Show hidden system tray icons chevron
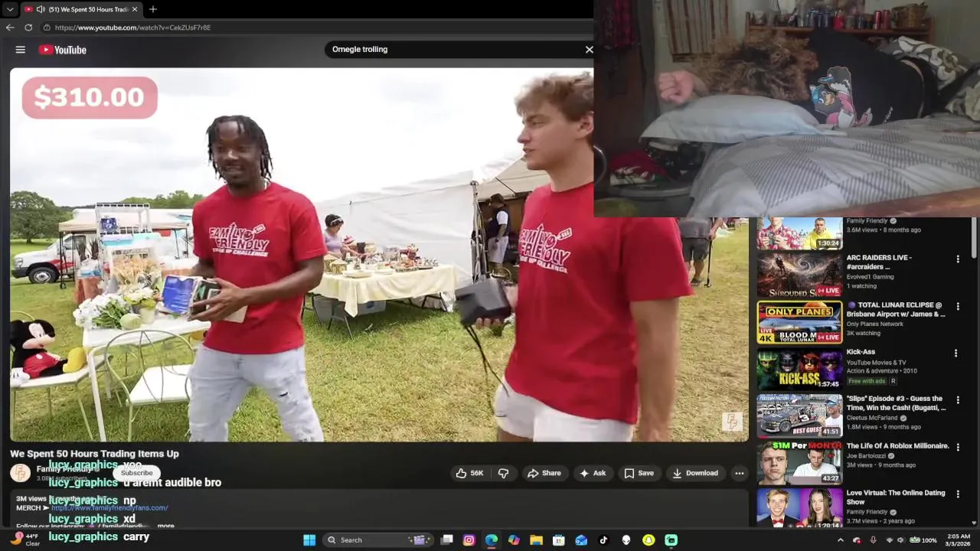 [841, 540]
